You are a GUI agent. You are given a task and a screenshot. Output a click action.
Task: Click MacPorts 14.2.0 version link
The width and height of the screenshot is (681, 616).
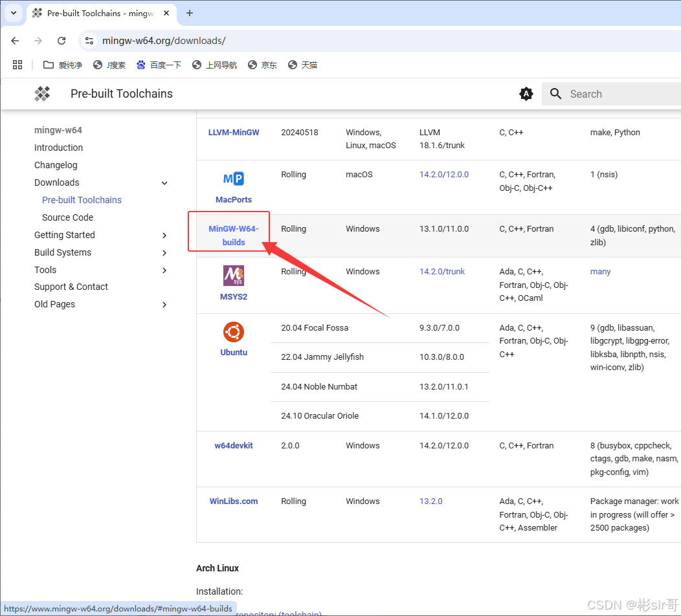(x=430, y=175)
